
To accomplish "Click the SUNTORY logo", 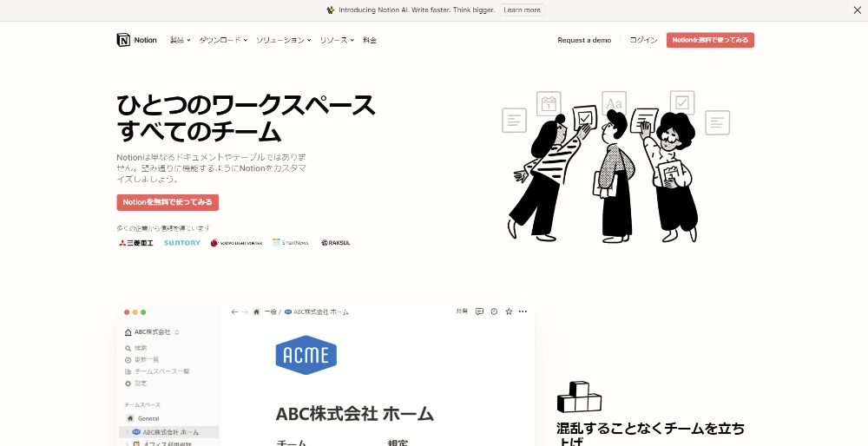I will (182, 243).
